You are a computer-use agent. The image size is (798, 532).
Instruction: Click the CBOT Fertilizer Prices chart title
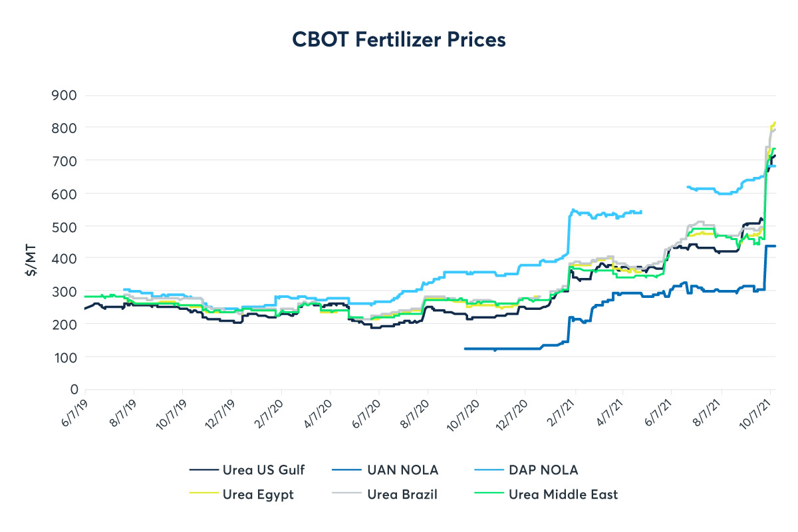[x=399, y=39]
